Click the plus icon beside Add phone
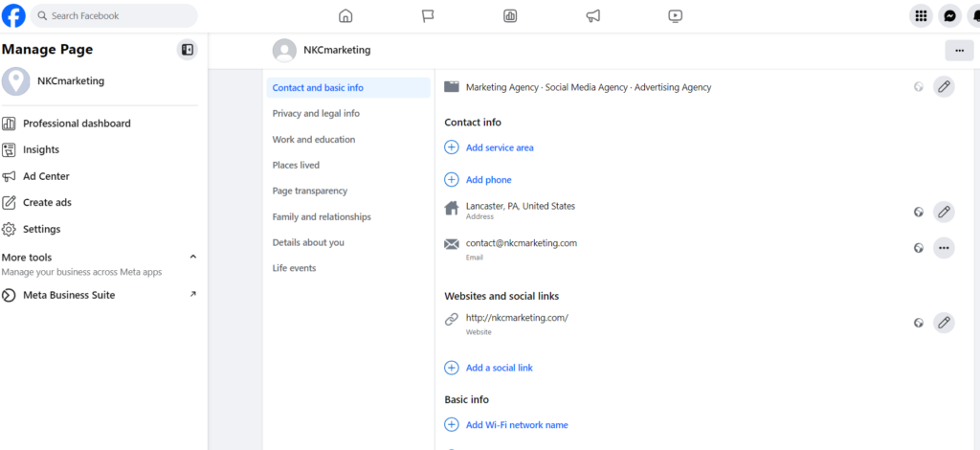980x450 pixels. click(452, 180)
